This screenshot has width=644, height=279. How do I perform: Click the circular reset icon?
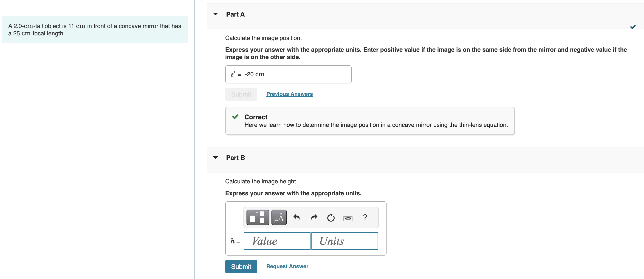point(331,218)
